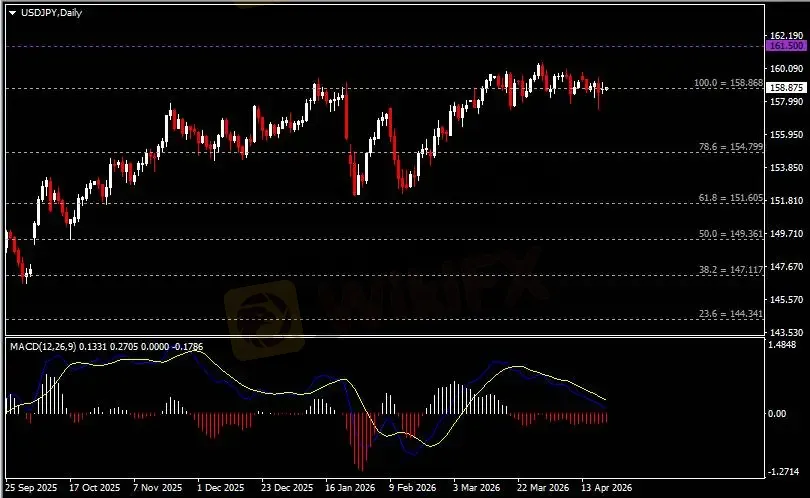The width and height of the screenshot is (810, 498).
Task: Click price scale value 153.850
Action: coord(786,167)
